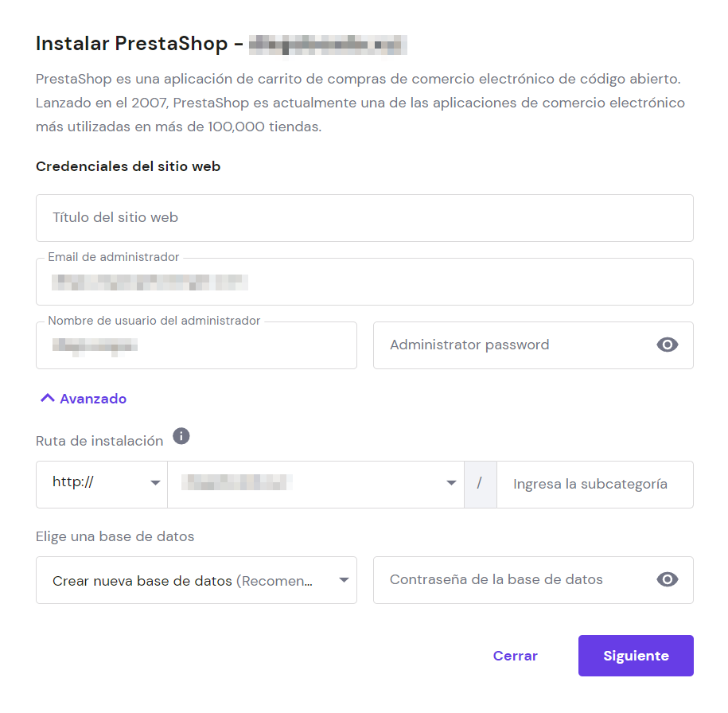
Task: Click the dropdown arrow of the protocol selector
Action: pyautogui.click(x=155, y=484)
